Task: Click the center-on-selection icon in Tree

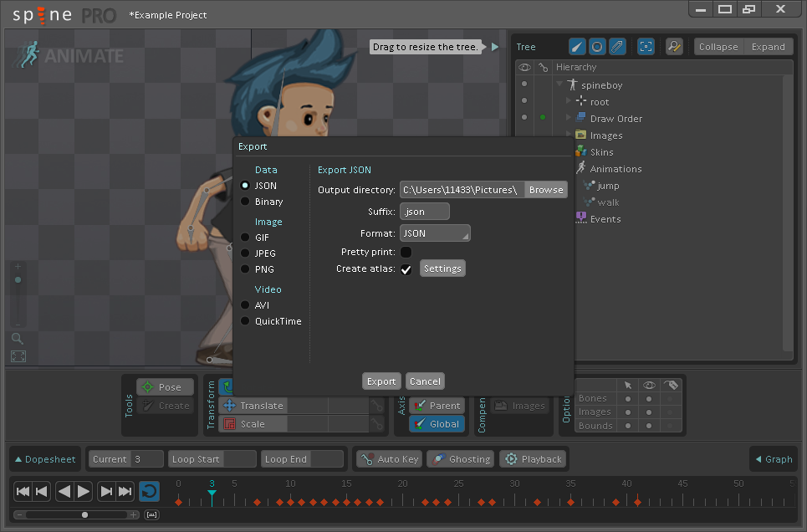Action: tap(646, 47)
